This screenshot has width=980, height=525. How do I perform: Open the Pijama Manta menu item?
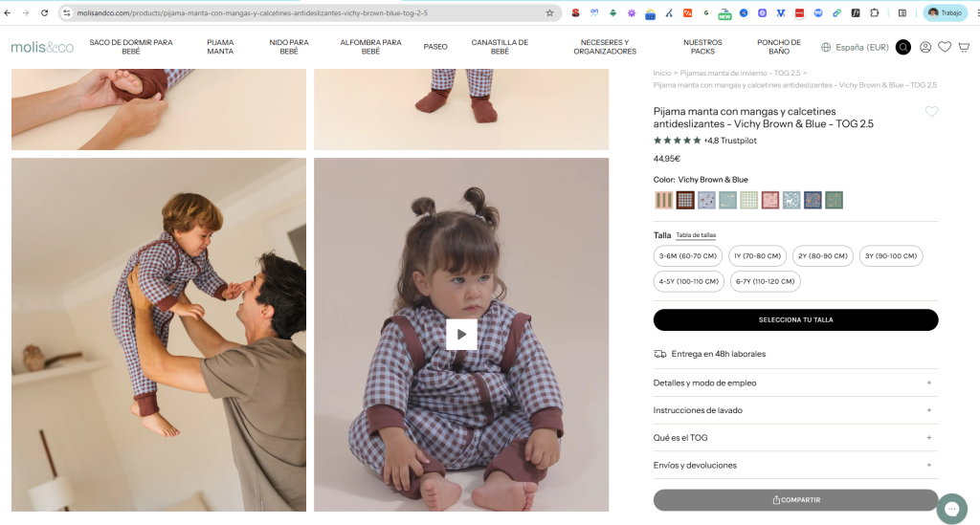click(220, 47)
